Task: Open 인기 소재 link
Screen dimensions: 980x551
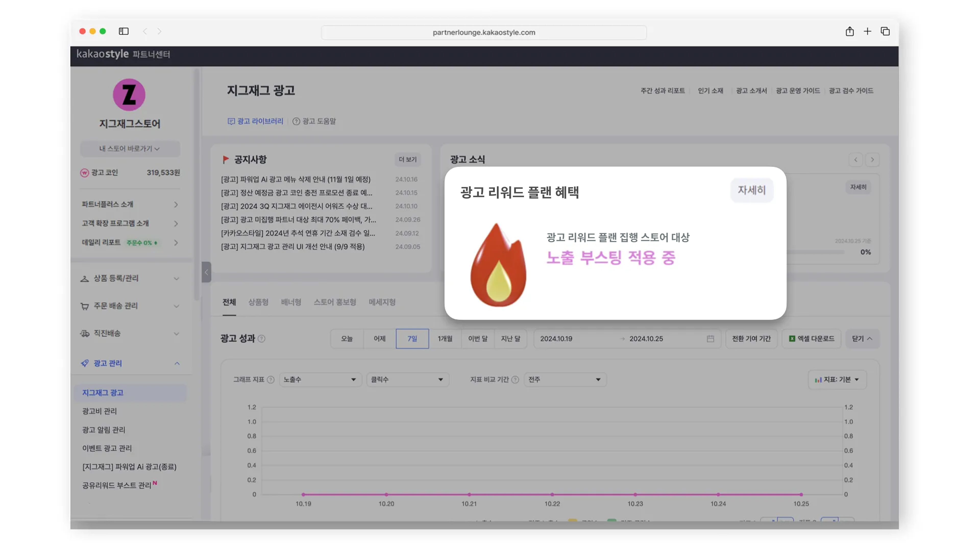Action: 710,91
